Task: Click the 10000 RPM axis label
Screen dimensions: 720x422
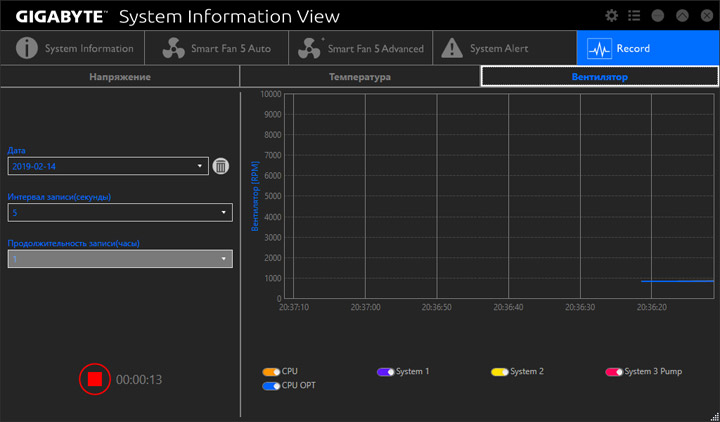Action: pyautogui.click(x=270, y=94)
